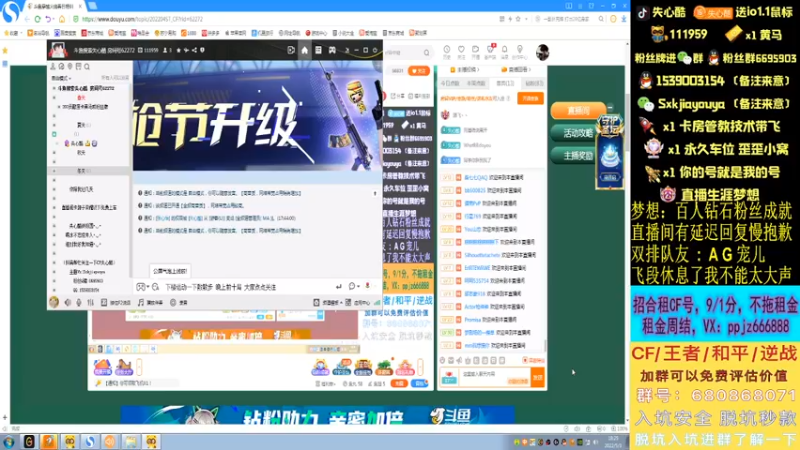Click the Douyu search field
Screen dimensions: 800x450
pyautogui.click(x=407, y=53)
